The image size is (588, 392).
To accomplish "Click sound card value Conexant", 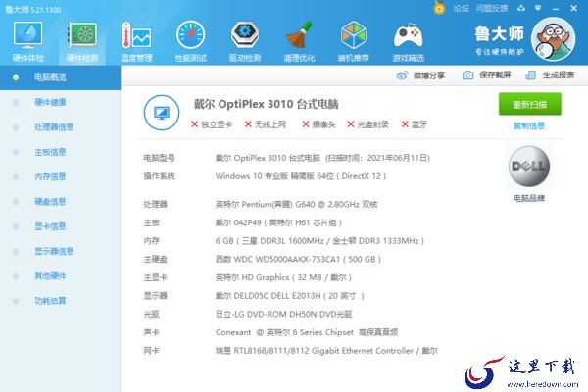I will 307,332.
